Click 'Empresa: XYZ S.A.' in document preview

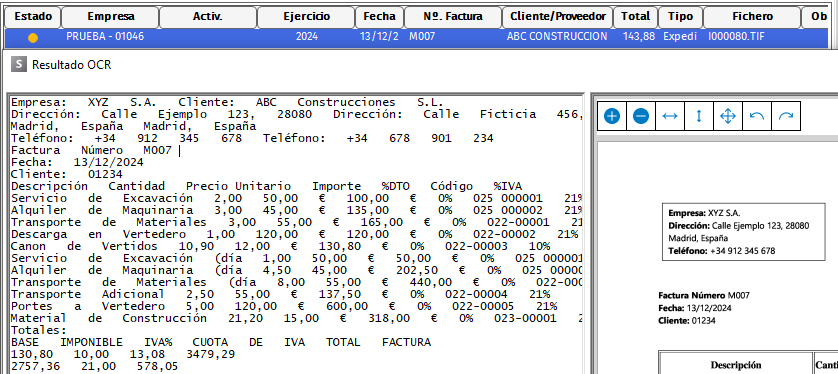click(x=704, y=212)
